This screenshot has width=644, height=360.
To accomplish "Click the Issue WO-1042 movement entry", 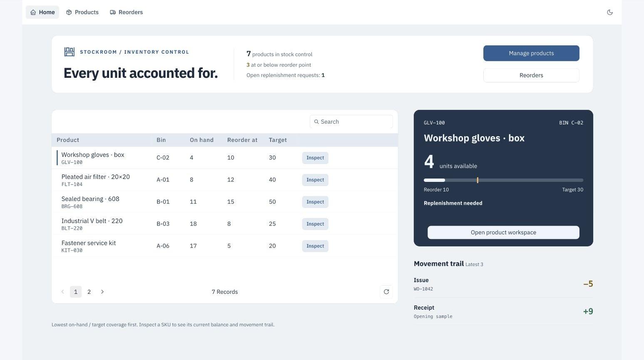I will pyautogui.click(x=503, y=284).
